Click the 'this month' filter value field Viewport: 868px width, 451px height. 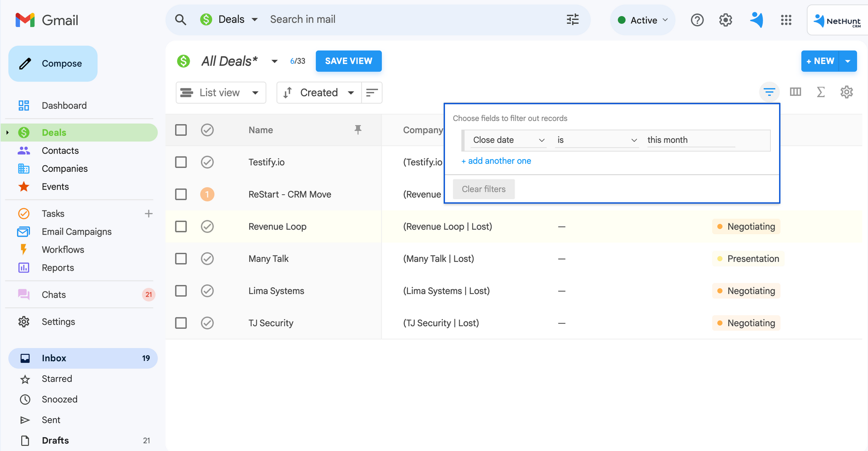[x=691, y=140]
